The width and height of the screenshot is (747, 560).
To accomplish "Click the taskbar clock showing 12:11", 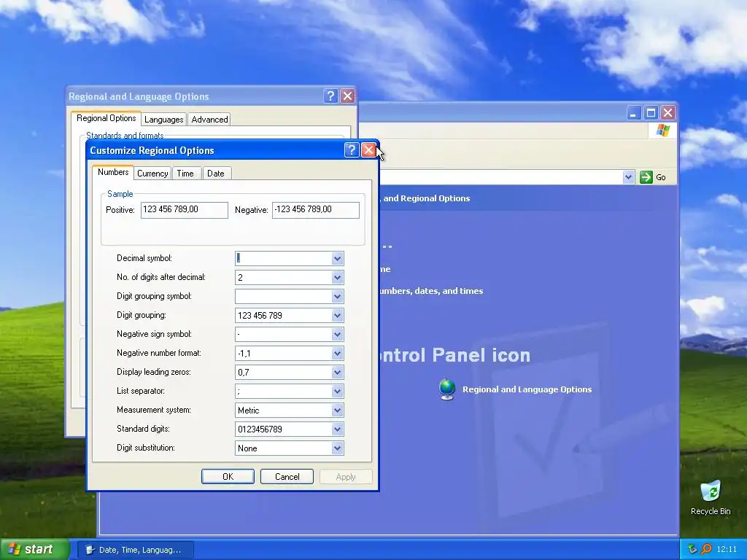I will (x=727, y=550).
